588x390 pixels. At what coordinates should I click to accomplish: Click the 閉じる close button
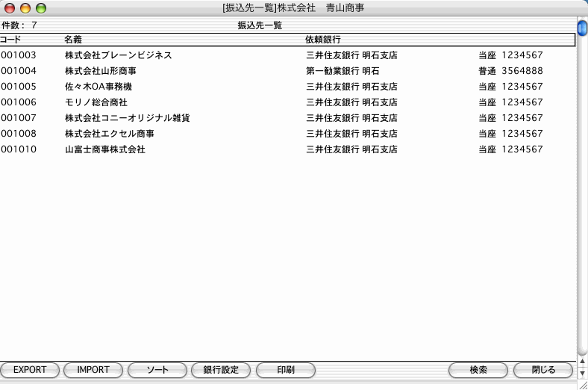tap(542, 370)
